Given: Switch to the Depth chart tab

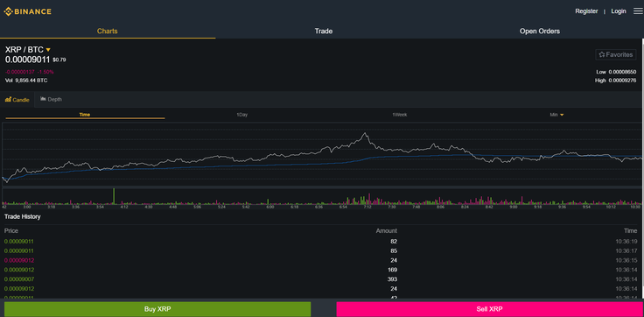Looking at the screenshot, I should point(52,100).
